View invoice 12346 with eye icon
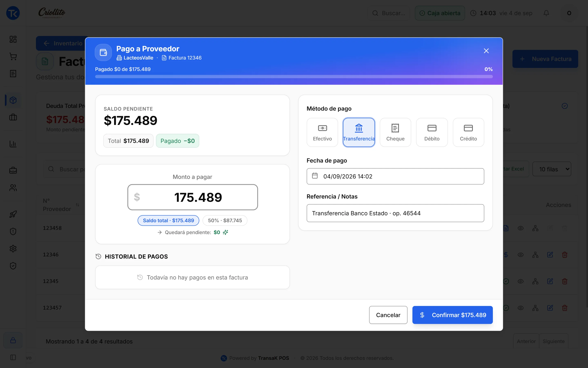 click(x=520, y=255)
